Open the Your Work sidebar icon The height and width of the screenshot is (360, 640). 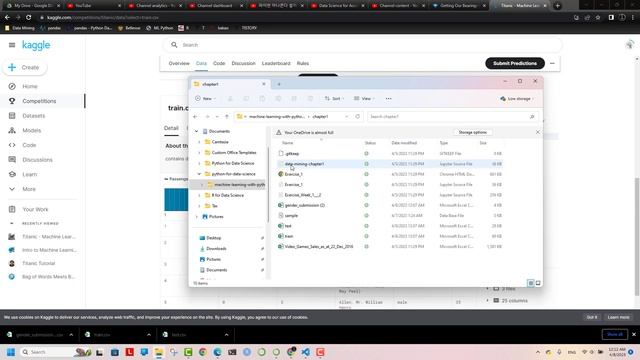click(x=12, y=209)
